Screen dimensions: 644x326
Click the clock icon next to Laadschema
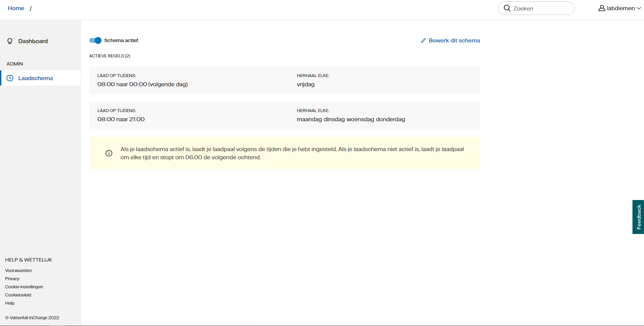pos(10,78)
